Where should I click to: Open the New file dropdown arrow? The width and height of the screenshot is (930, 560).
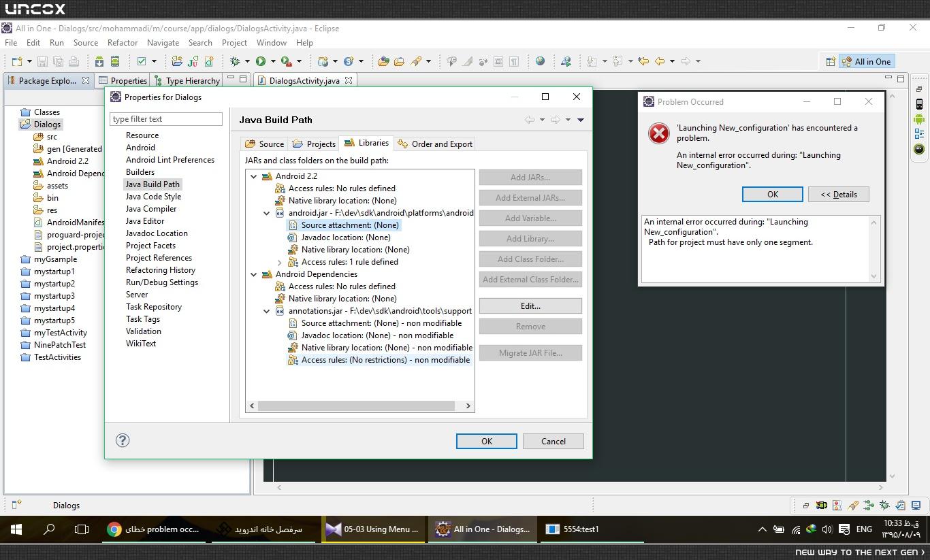tap(28, 61)
